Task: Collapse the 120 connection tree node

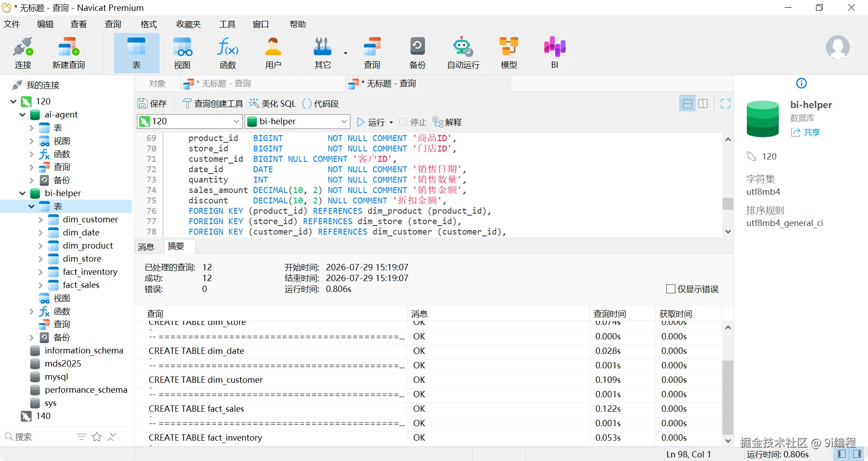Action: (x=13, y=101)
